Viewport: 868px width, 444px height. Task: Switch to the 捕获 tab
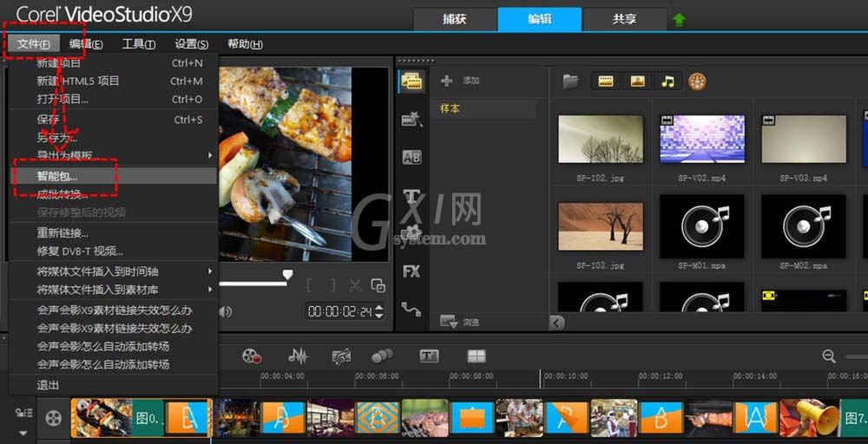coord(455,19)
